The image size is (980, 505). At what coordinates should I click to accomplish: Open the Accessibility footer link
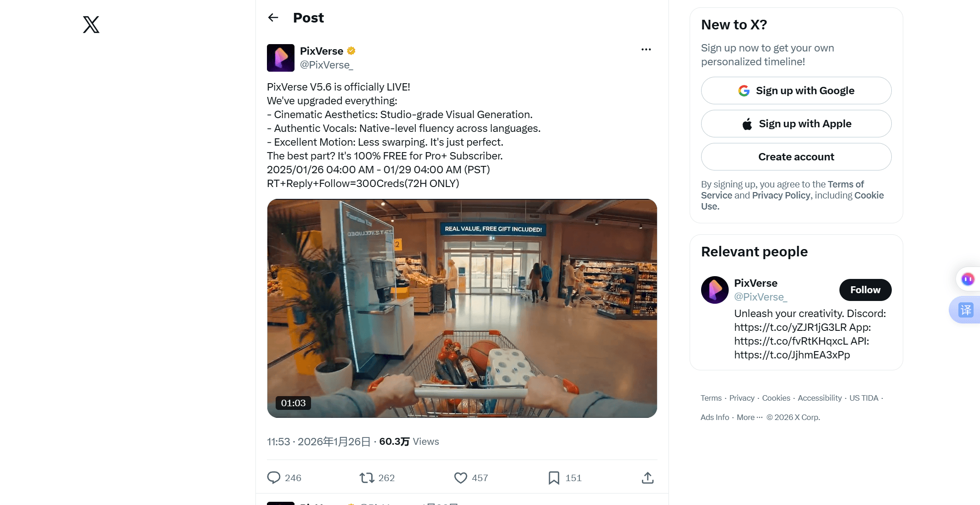coord(820,398)
